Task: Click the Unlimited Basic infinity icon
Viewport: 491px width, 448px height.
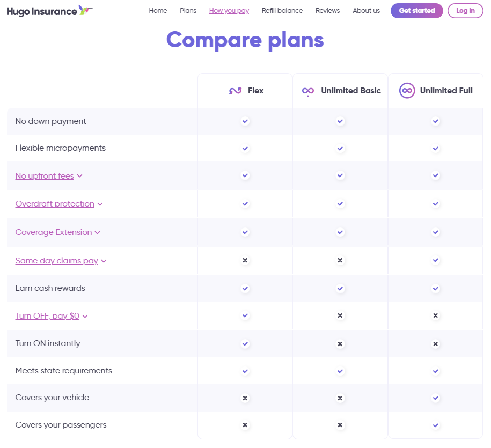Action: point(308,91)
